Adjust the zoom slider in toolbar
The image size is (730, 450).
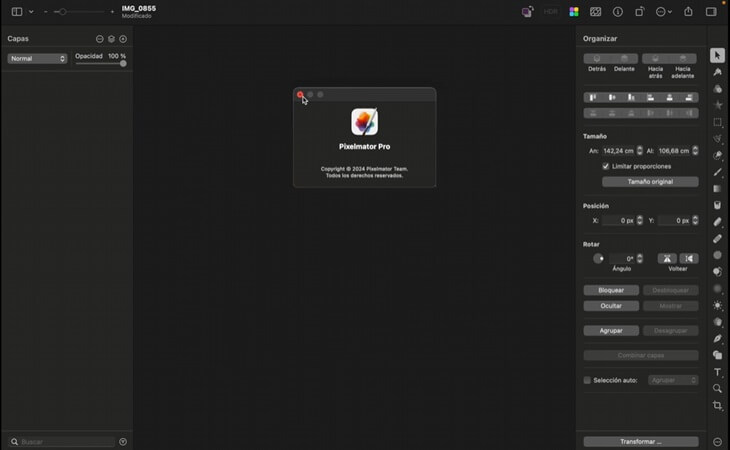pyautogui.click(x=79, y=12)
